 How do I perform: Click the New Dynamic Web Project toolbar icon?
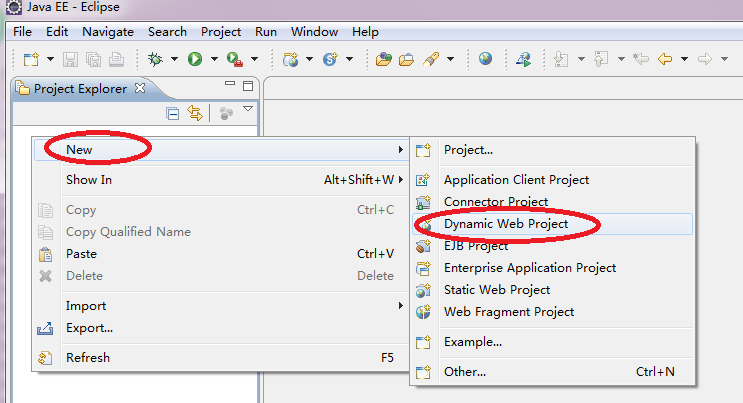coord(290,59)
